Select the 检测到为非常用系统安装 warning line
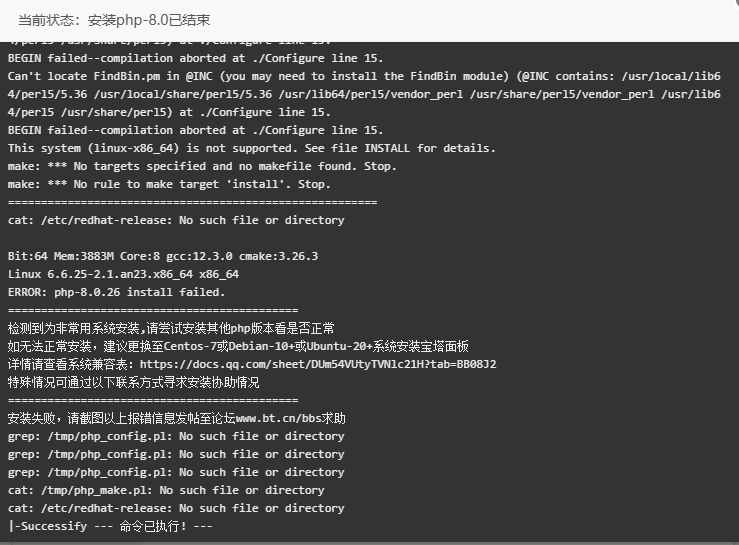 (x=171, y=329)
